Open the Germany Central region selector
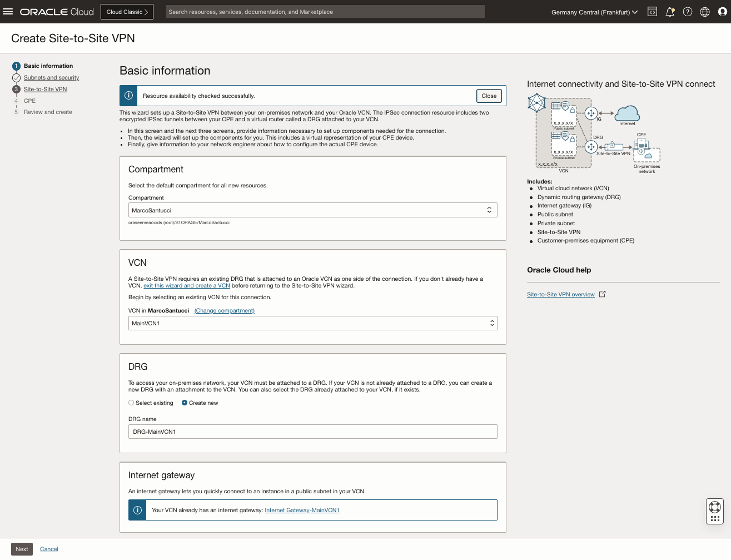The image size is (731, 560). [594, 12]
